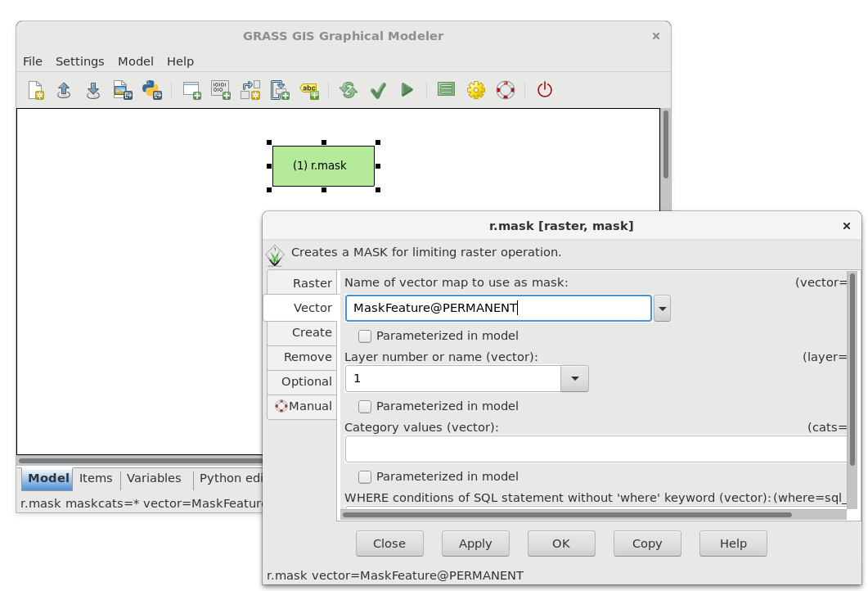
Task: Click the layer number field showing 1
Action: pos(453,378)
